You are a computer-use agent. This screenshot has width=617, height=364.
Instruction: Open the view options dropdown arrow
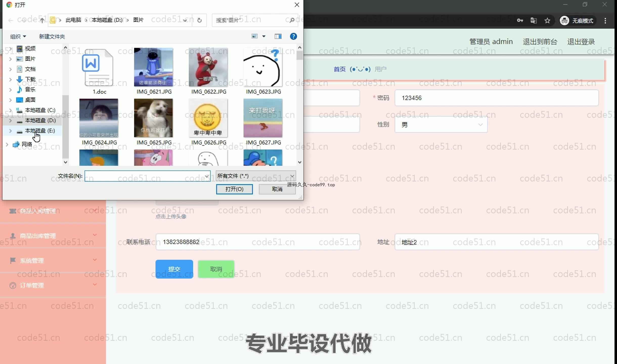(x=264, y=36)
